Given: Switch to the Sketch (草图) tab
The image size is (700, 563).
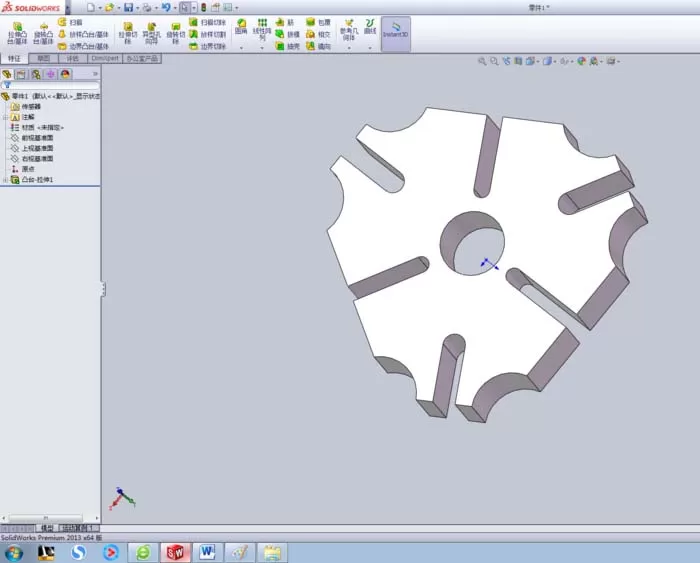Looking at the screenshot, I should pyautogui.click(x=43, y=58).
